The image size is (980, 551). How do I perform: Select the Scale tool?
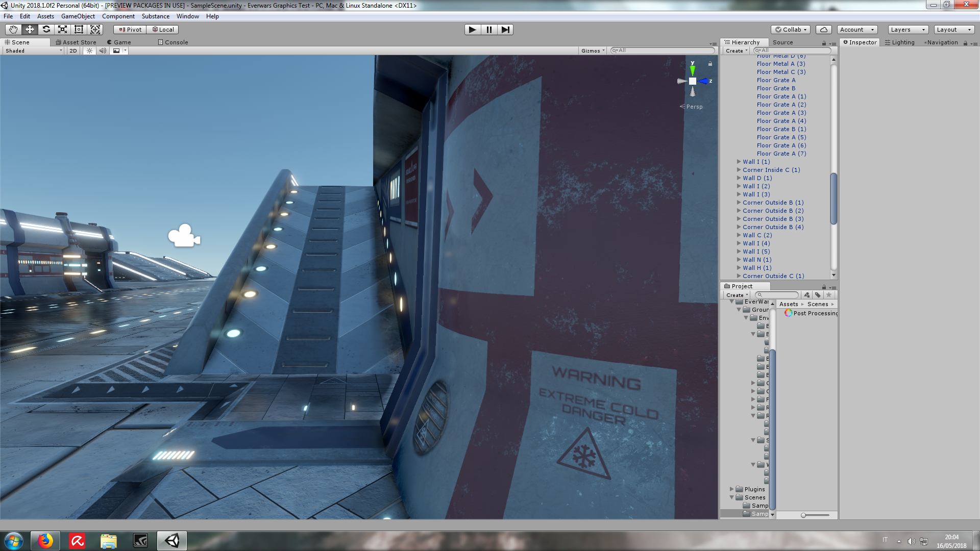(62, 30)
